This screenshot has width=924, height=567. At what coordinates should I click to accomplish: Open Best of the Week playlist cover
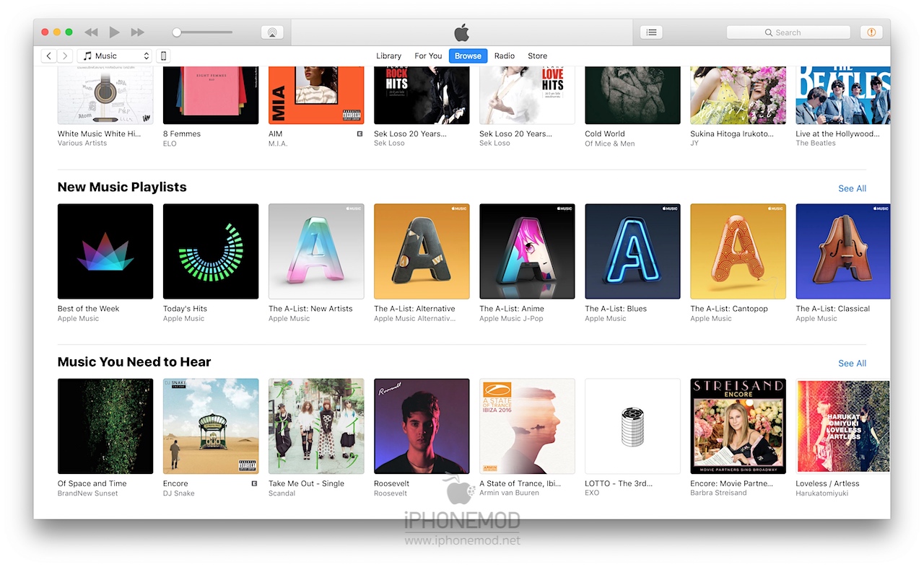point(105,251)
